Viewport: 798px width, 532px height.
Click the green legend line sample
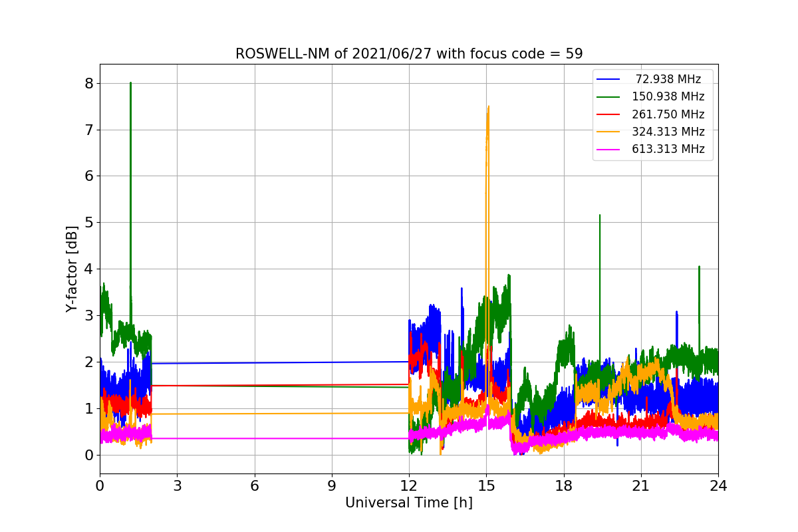click(608, 97)
